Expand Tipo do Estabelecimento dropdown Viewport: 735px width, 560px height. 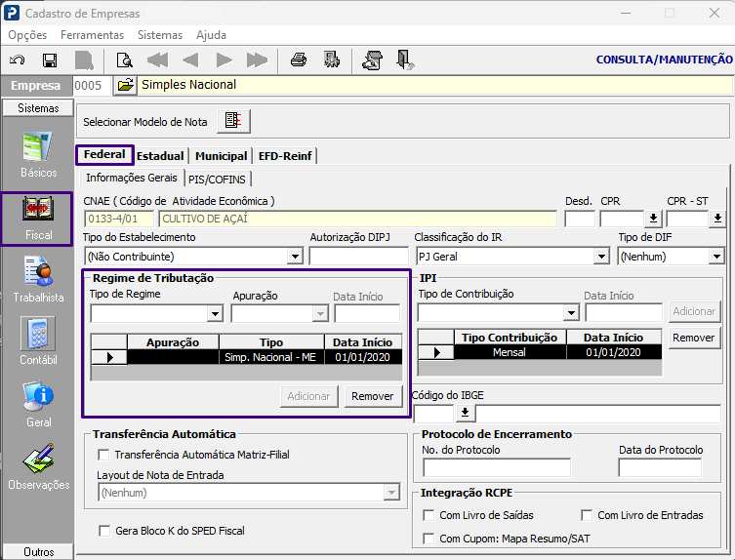point(295,257)
